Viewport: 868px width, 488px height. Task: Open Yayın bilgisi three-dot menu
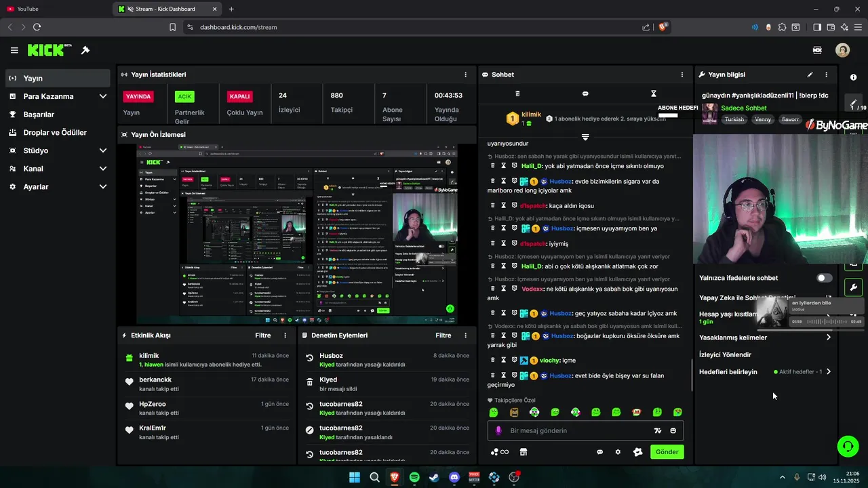[x=826, y=75]
